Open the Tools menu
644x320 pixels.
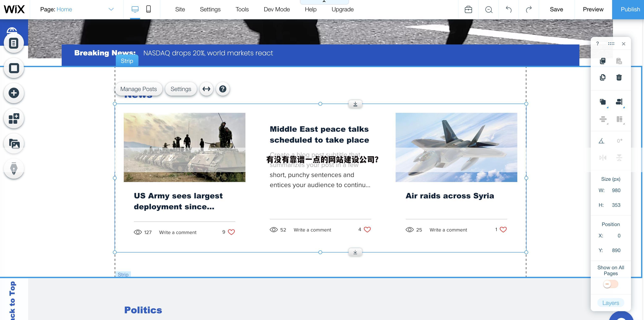point(242,9)
